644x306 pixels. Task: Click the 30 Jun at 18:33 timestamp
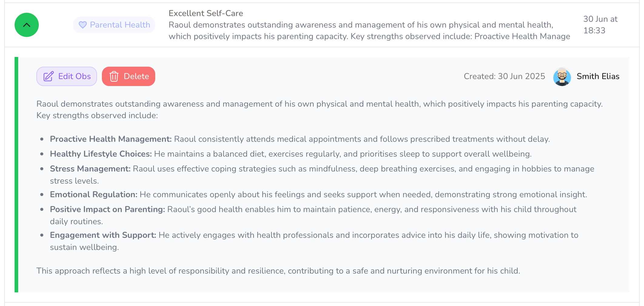click(x=600, y=25)
